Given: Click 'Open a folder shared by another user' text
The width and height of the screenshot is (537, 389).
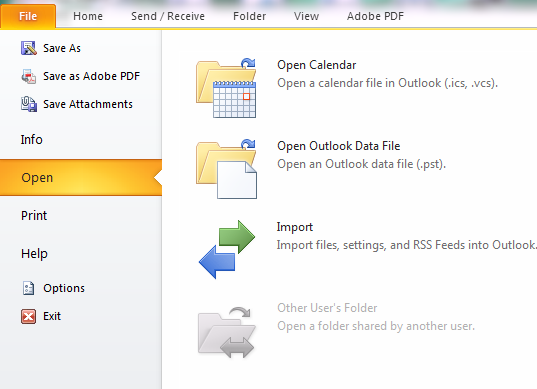Looking at the screenshot, I should click(x=376, y=326).
